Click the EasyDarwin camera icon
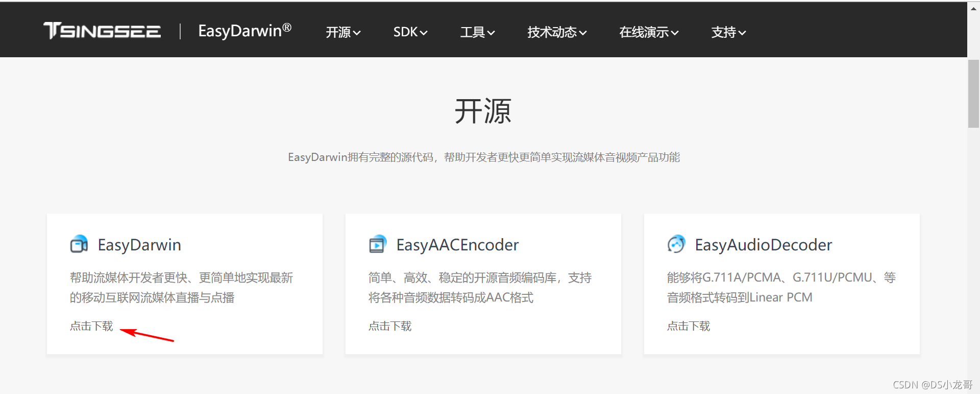The image size is (980, 394). 79,244
